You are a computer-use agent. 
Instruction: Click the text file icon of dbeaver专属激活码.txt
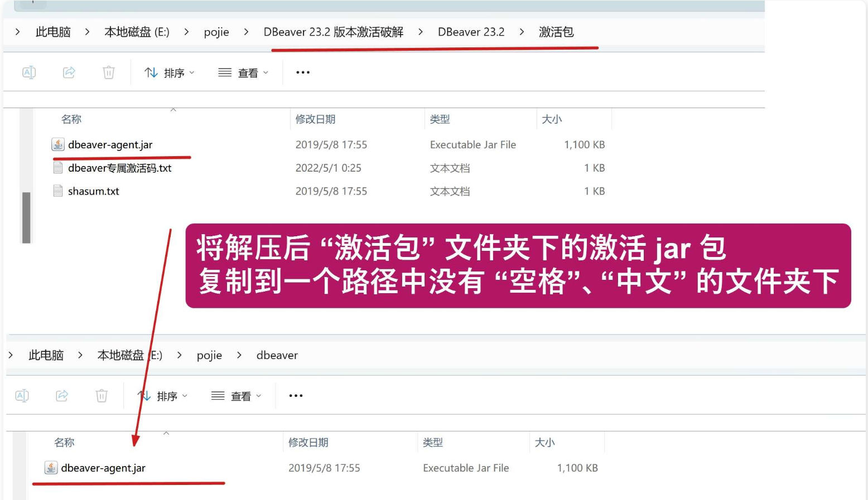58,167
